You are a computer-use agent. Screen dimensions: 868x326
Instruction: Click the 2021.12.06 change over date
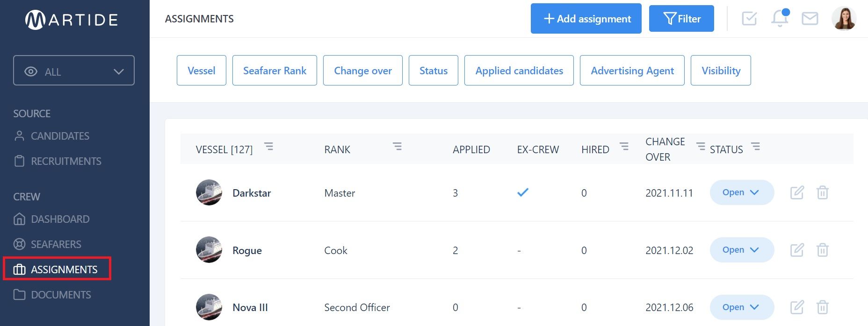pyautogui.click(x=669, y=307)
